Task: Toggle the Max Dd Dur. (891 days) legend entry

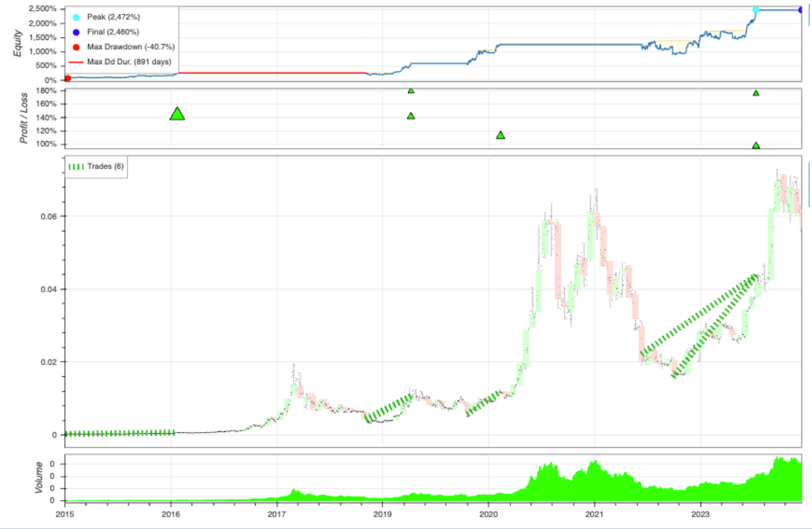Action: click(x=121, y=62)
